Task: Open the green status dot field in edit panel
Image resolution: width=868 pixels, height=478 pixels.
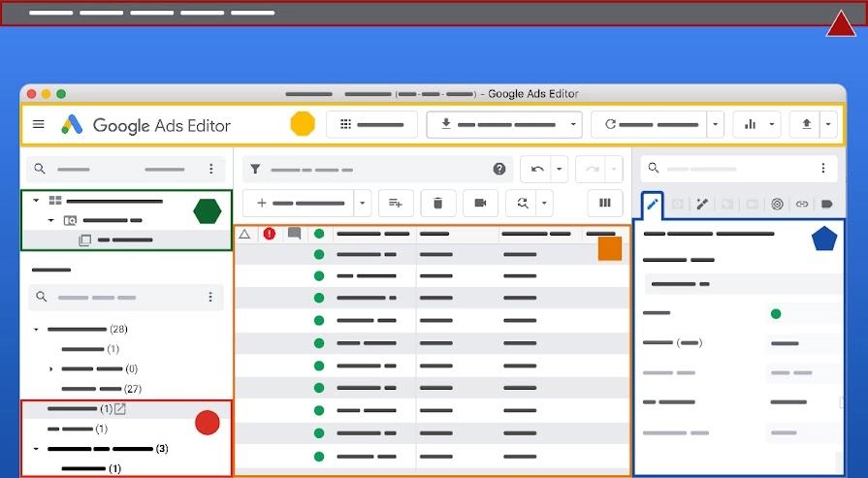Action: [803, 314]
